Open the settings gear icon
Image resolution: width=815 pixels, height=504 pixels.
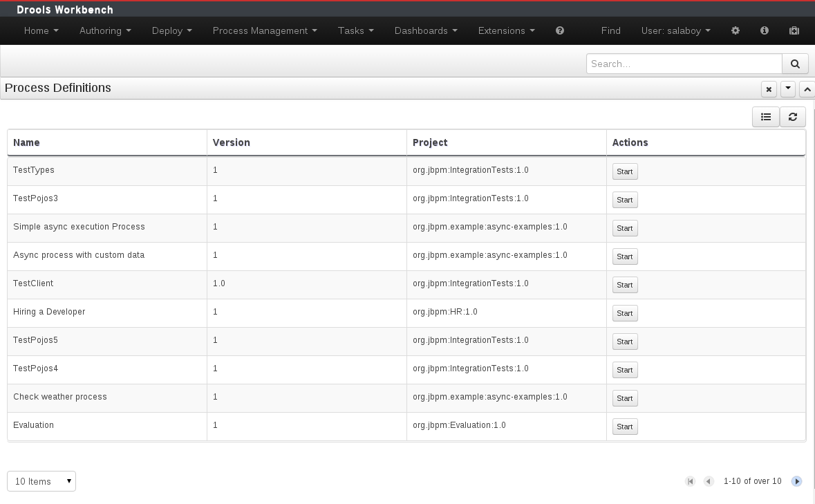736,30
